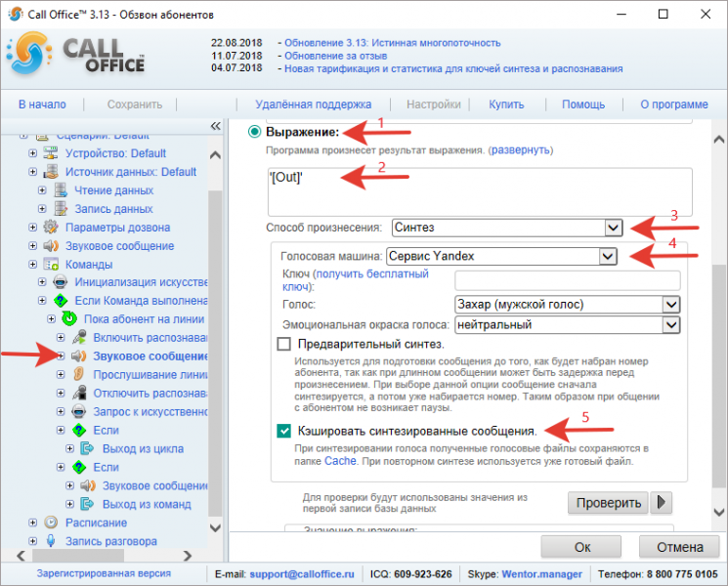Click Wentor.manager Skype link

point(541,574)
